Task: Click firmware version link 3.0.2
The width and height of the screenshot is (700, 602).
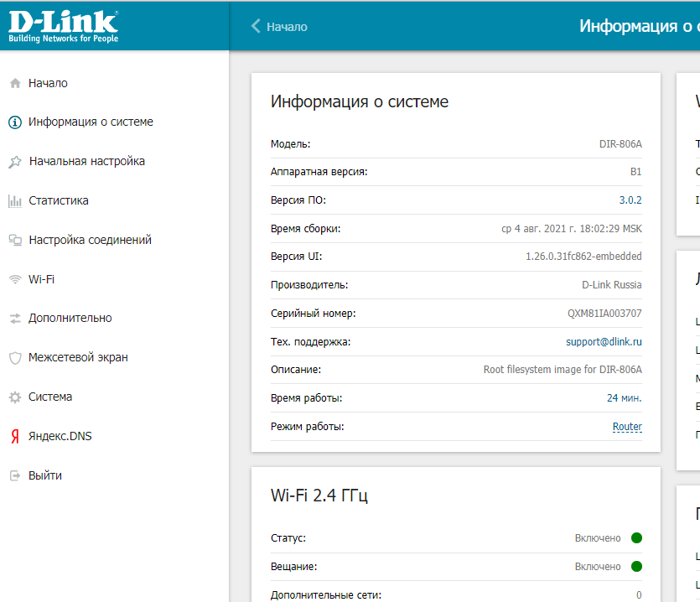Action: (630, 200)
